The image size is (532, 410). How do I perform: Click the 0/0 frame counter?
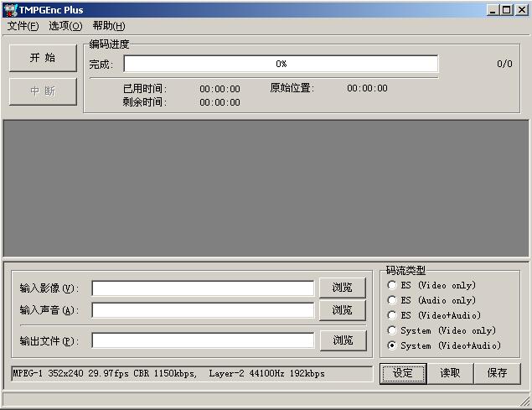(504, 64)
